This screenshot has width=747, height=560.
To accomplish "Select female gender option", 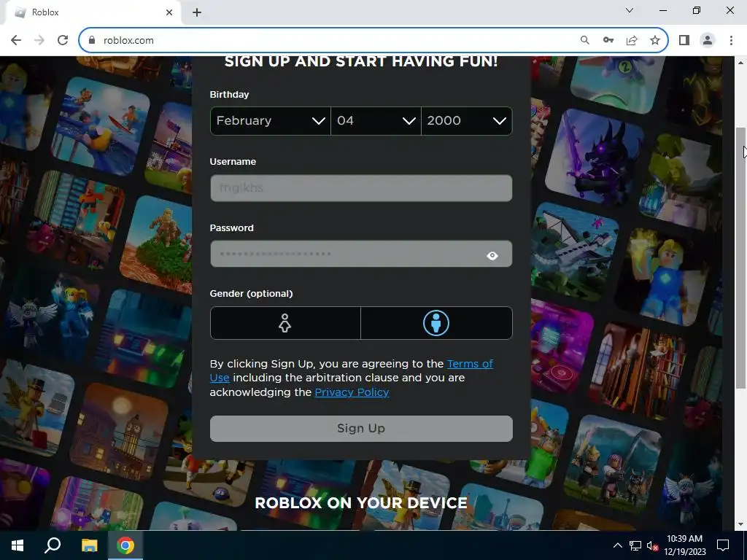I will (x=285, y=323).
